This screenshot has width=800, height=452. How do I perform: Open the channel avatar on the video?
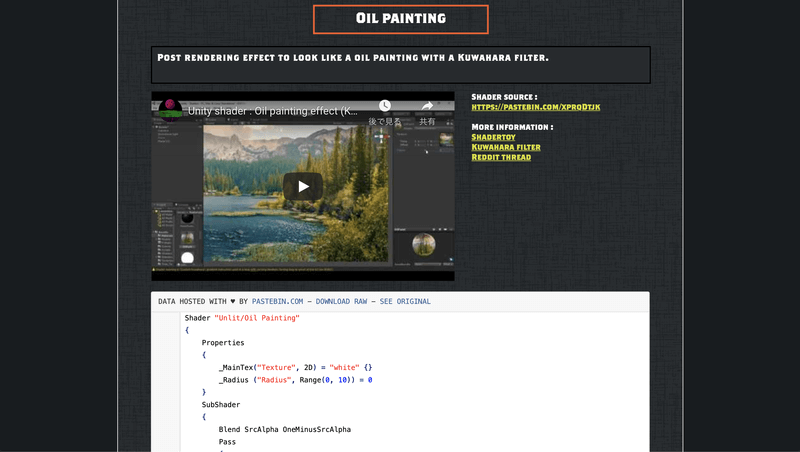coord(170,109)
